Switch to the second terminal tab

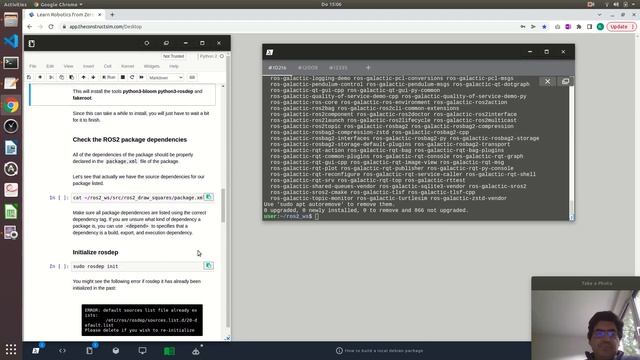coord(308,68)
